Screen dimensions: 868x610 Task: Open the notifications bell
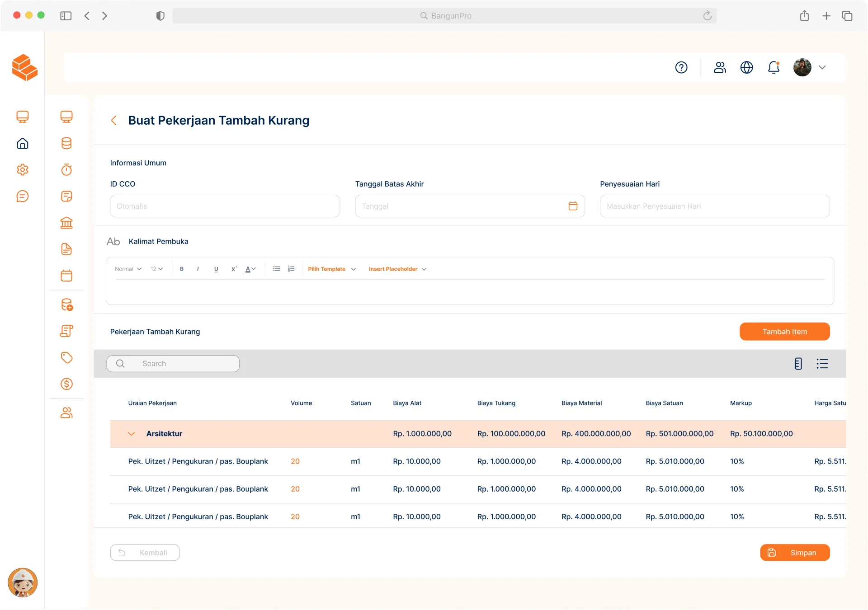(x=774, y=67)
